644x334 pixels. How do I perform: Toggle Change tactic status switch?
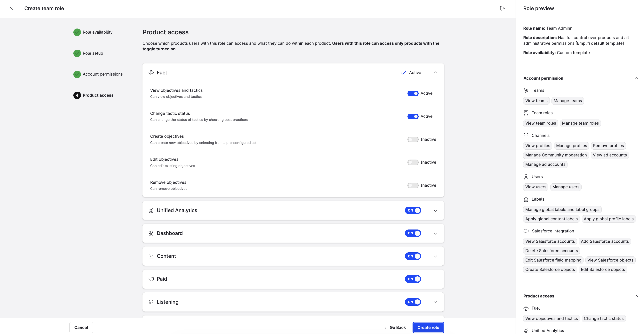click(413, 116)
